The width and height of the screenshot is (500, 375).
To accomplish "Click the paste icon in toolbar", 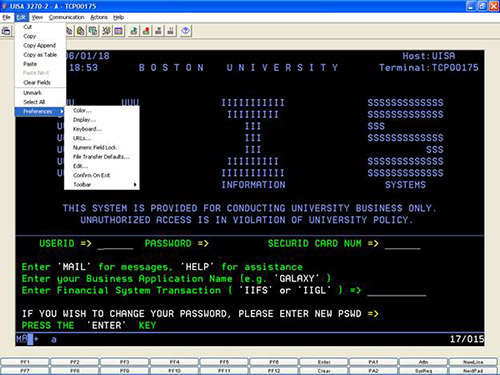I will 80,31.
